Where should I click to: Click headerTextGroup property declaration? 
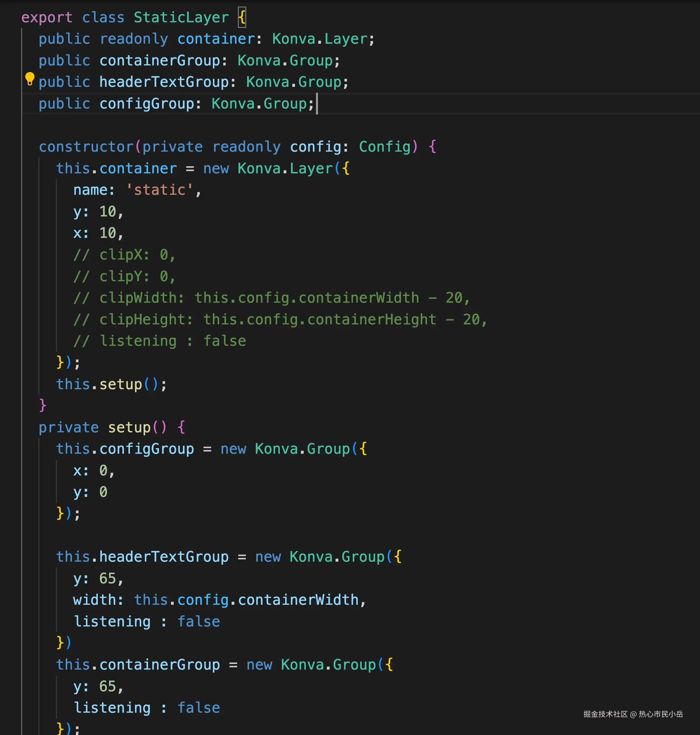coord(164,82)
